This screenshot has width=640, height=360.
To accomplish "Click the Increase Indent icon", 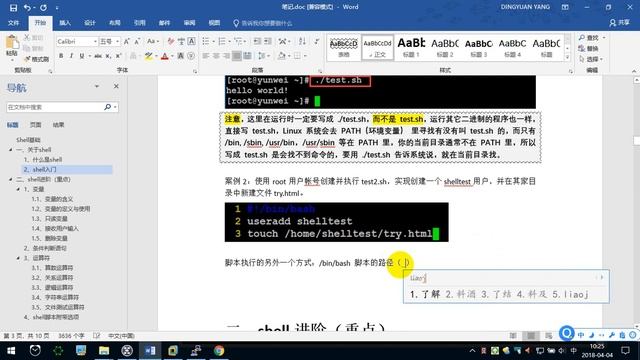I will 268,41.
